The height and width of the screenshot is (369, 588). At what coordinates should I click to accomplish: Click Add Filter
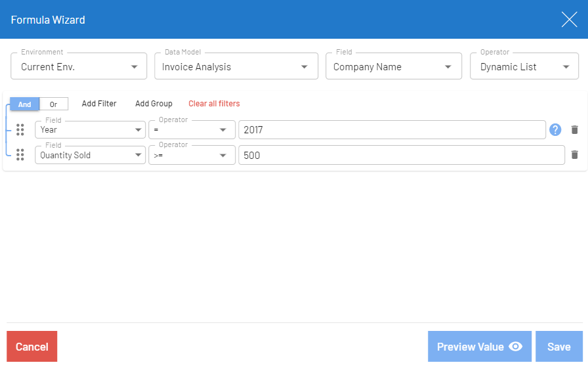99,104
